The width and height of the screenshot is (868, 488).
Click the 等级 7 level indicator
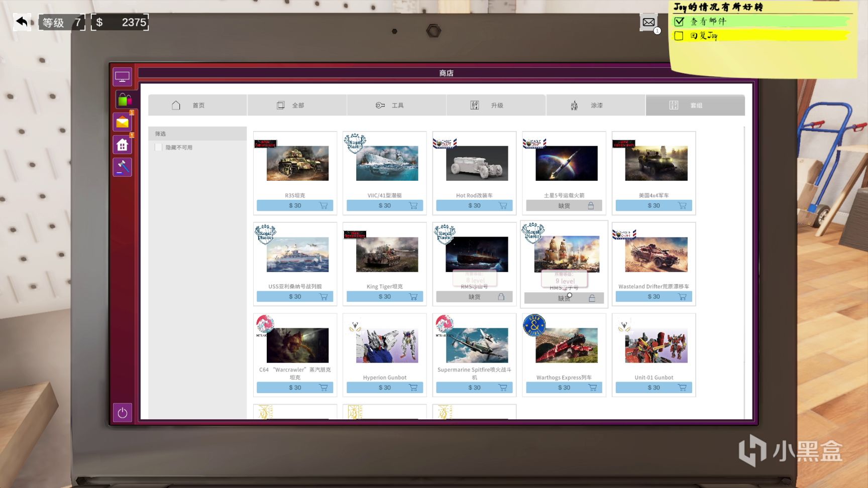[62, 22]
